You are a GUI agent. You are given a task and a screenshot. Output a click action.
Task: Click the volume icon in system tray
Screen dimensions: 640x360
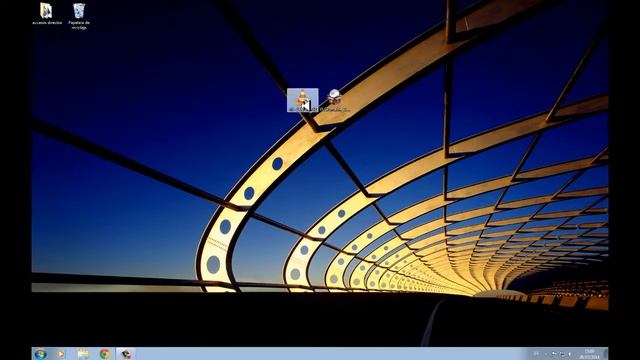click(x=570, y=354)
